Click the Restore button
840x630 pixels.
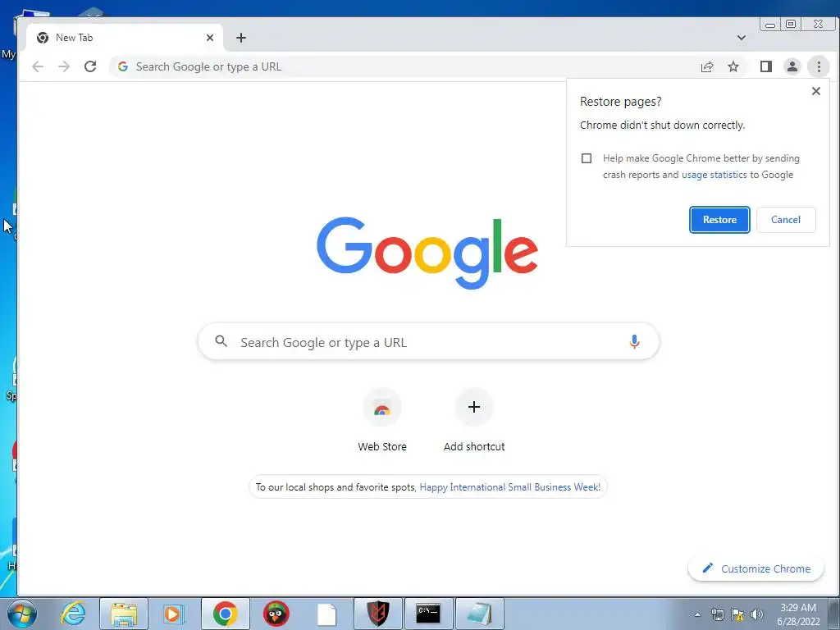pyautogui.click(x=719, y=220)
